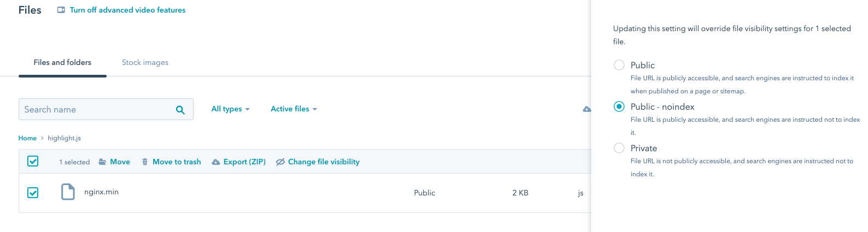Image resolution: width=868 pixels, height=232 pixels.
Task: Click the trash can icon
Action: click(x=144, y=162)
